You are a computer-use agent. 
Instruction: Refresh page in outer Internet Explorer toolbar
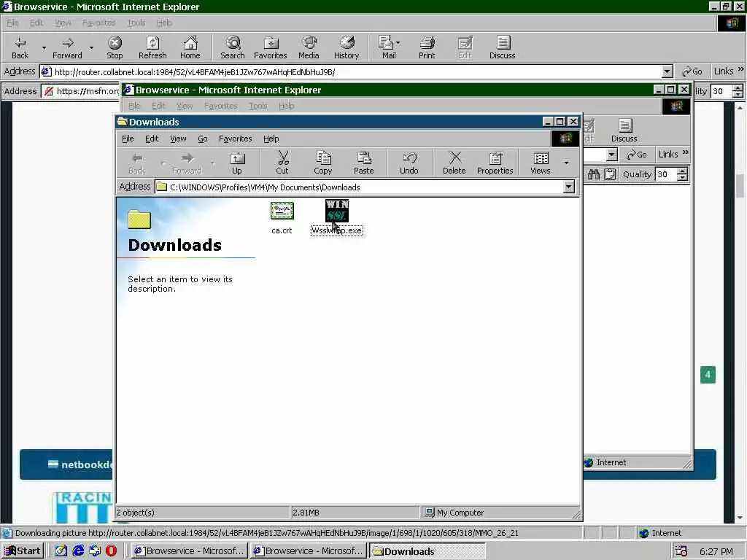click(x=152, y=47)
